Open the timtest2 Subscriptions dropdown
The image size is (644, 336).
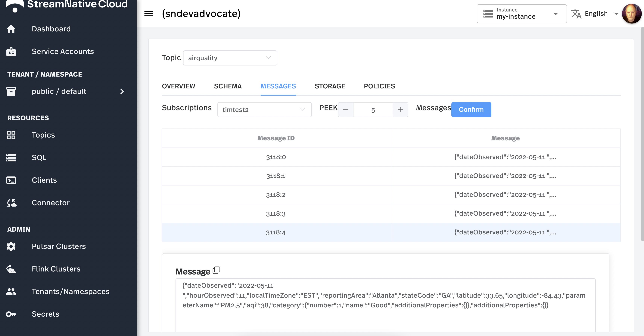pyautogui.click(x=264, y=110)
